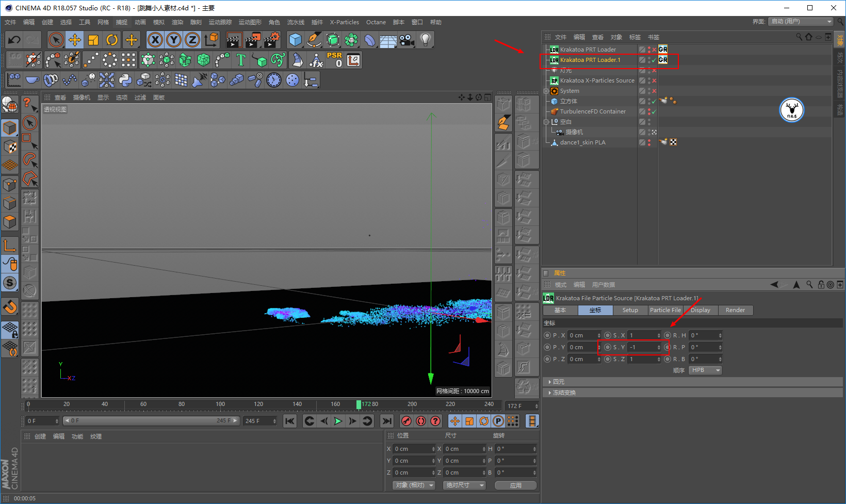Screen dimensions: 846x504
Task: Click the Python icon in toolbar
Action: (x=125, y=80)
